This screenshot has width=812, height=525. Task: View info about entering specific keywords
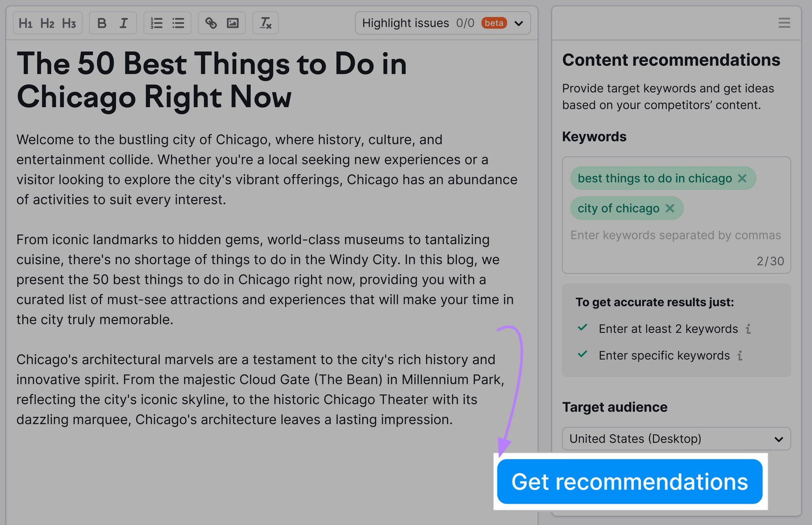740,356
